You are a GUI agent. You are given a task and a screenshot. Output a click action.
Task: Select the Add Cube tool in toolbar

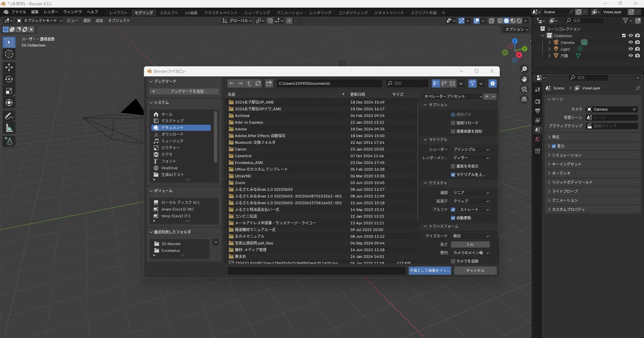[9, 141]
